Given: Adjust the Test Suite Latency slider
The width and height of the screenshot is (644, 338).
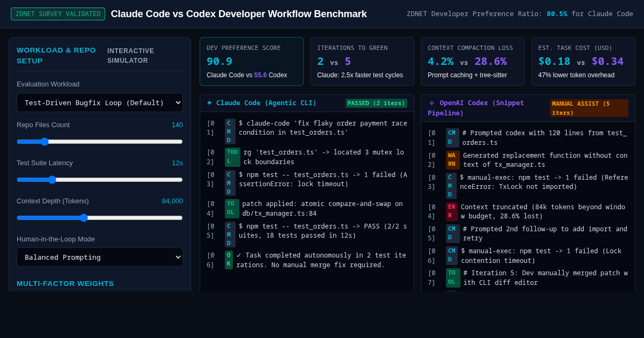Looking at the screenshot, I should (100, 180).
